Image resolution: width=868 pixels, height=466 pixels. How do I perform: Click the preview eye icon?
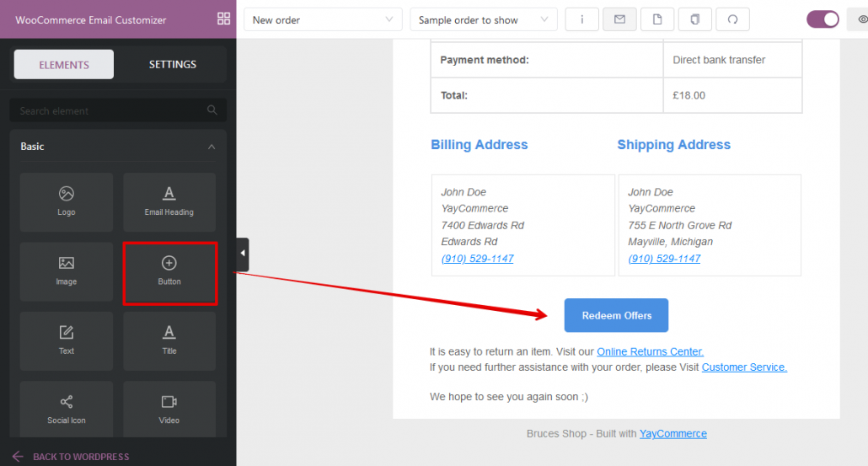860,19
